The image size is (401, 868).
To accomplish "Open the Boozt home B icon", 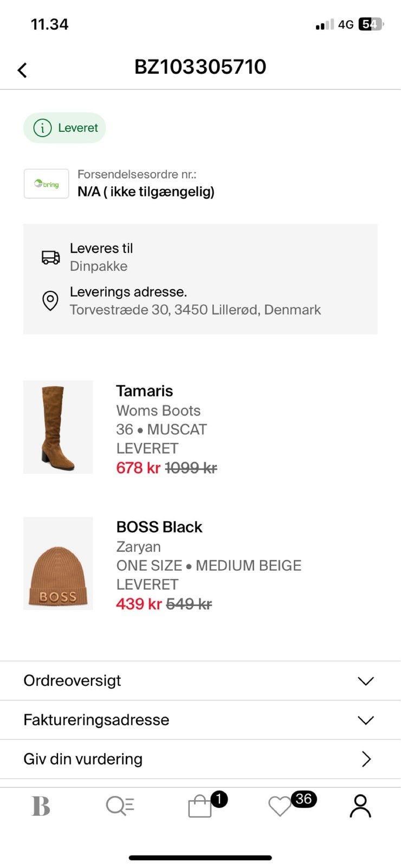I will click(41, 806).
